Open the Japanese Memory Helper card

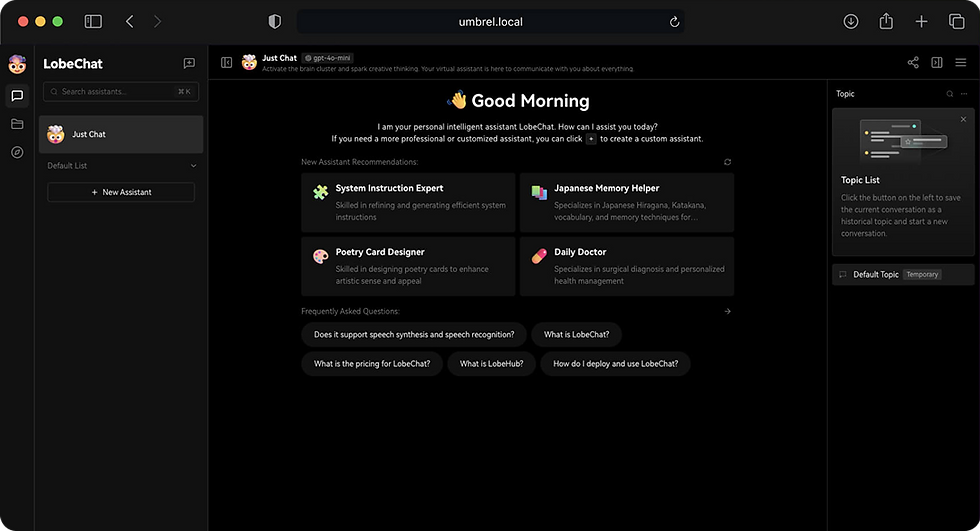(x=627, y=202)
